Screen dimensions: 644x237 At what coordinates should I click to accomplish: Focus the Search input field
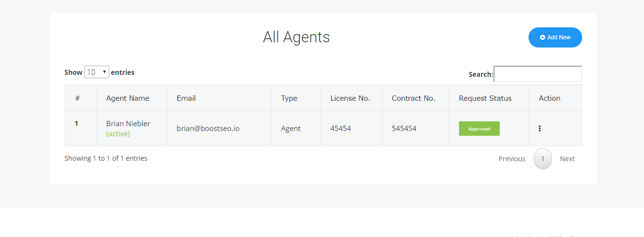(x=538, y=74)
